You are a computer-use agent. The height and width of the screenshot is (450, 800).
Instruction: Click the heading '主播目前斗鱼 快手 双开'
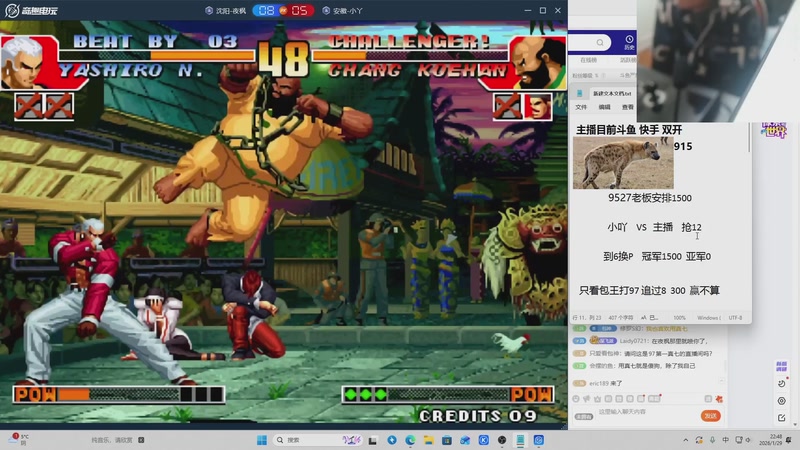(629, 130)
